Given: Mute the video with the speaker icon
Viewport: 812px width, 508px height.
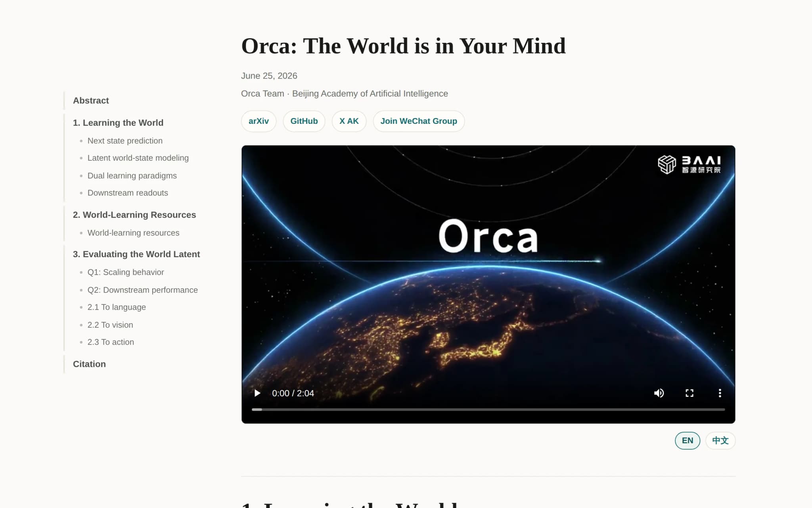Looking at the screenshot, I should (659, 393).
